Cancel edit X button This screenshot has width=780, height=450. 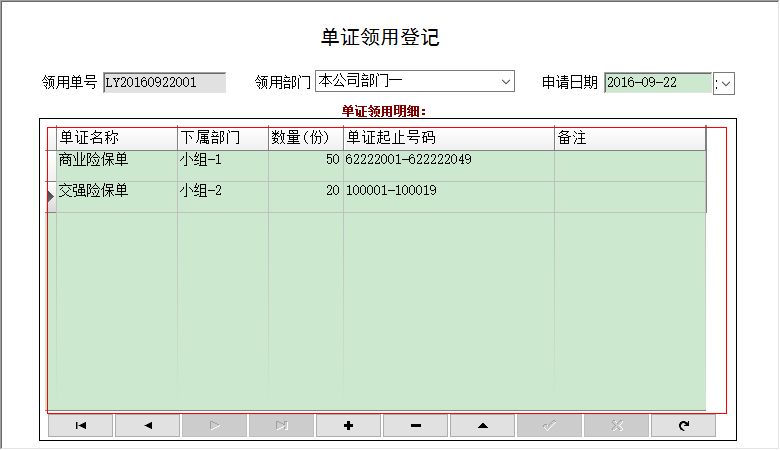click(x=617, y=426)
